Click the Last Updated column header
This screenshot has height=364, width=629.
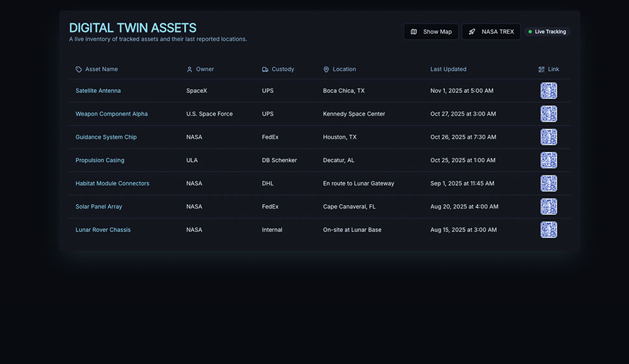(448, 70)
